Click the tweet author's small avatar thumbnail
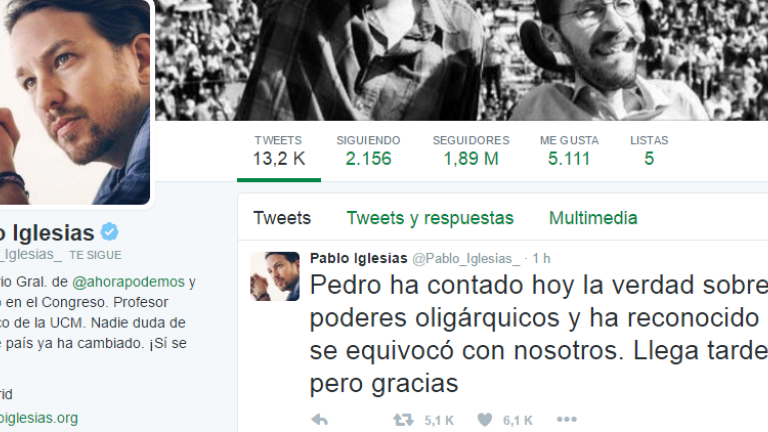768x432 pixels. coord(275,276)
